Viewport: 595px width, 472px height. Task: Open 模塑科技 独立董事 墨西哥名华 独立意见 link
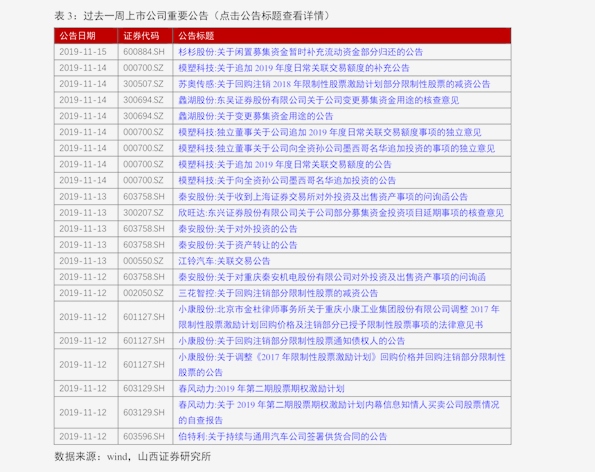[337, 148]
